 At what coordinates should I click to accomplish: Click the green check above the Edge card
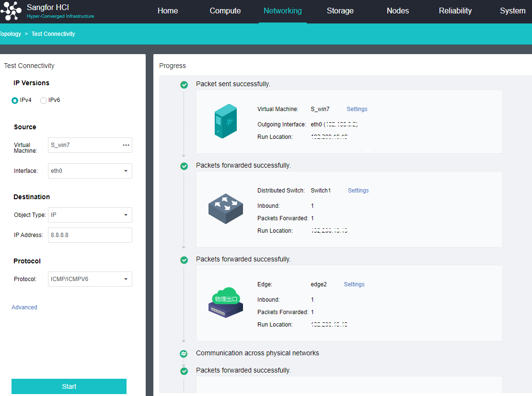click(184, 260)
